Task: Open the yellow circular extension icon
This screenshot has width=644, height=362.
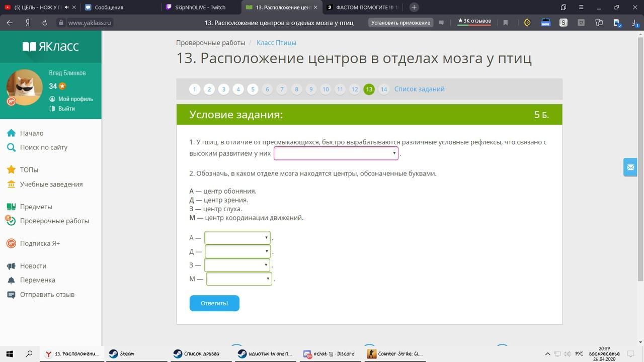Action: (x=527, y=23)
